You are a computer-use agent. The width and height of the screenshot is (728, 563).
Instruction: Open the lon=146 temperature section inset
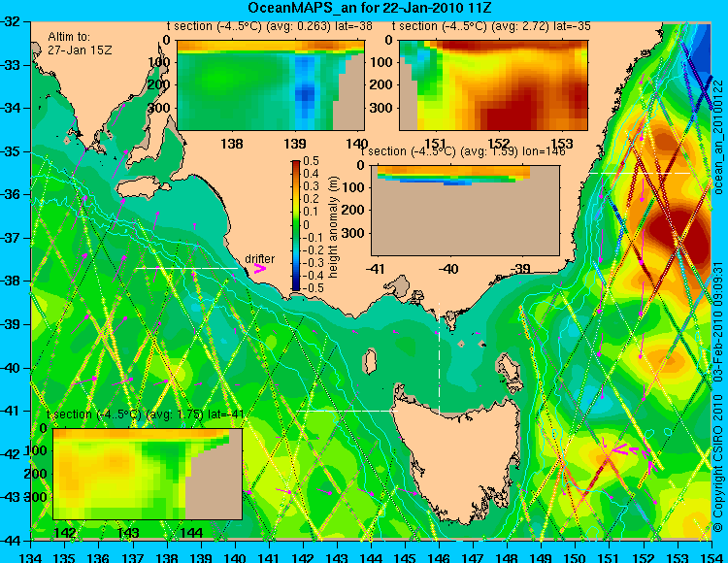click(x=465, y=211)
